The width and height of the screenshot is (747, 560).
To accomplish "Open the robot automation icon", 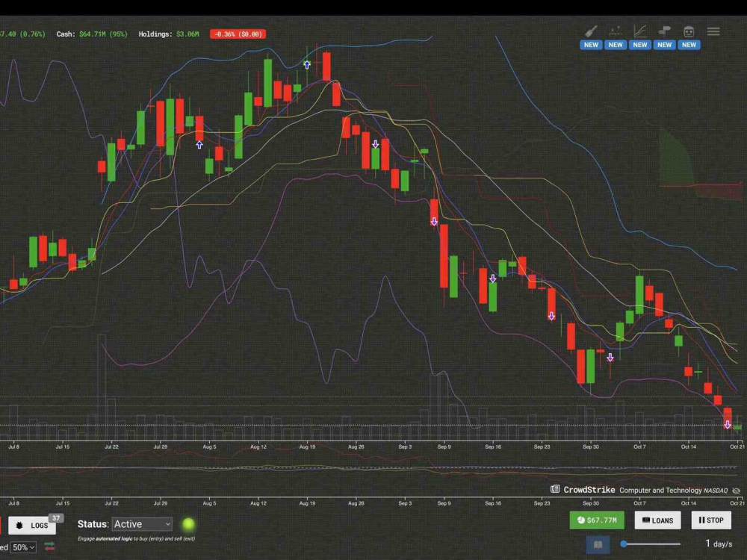I will (689, 32).
